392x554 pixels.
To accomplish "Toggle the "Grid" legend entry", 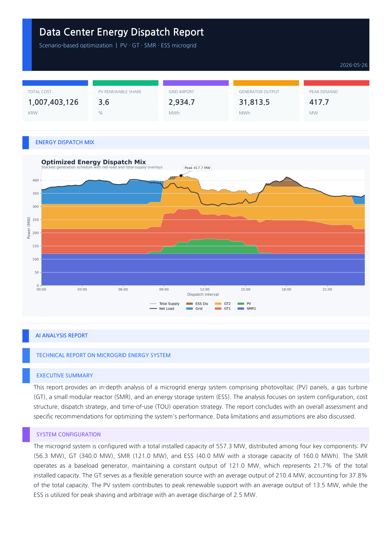I will pos(194,309).
